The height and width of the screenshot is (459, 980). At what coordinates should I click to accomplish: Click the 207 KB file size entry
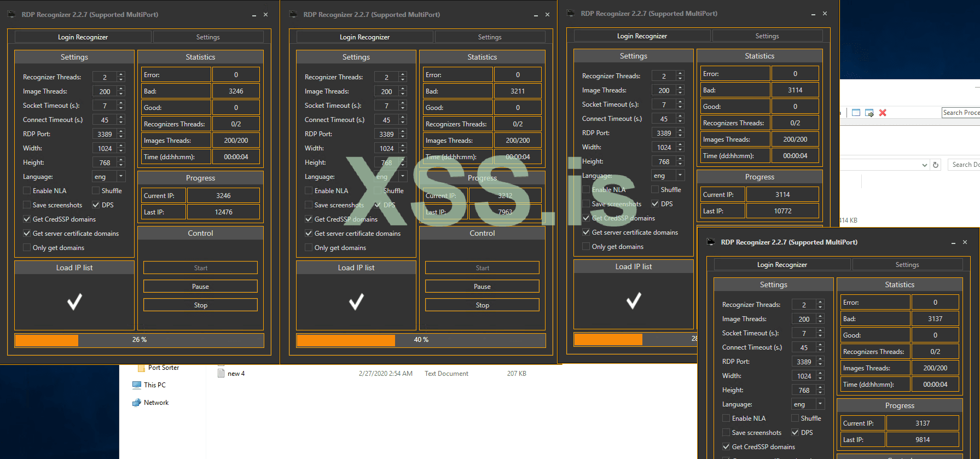click(x=517, y=374)
